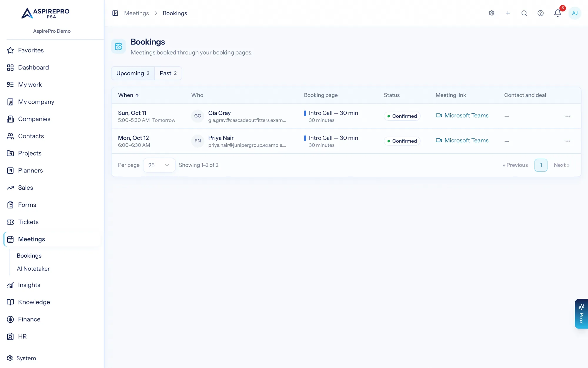Click the Planners board icon
588x368 pixels.
(x=10, y=170)
